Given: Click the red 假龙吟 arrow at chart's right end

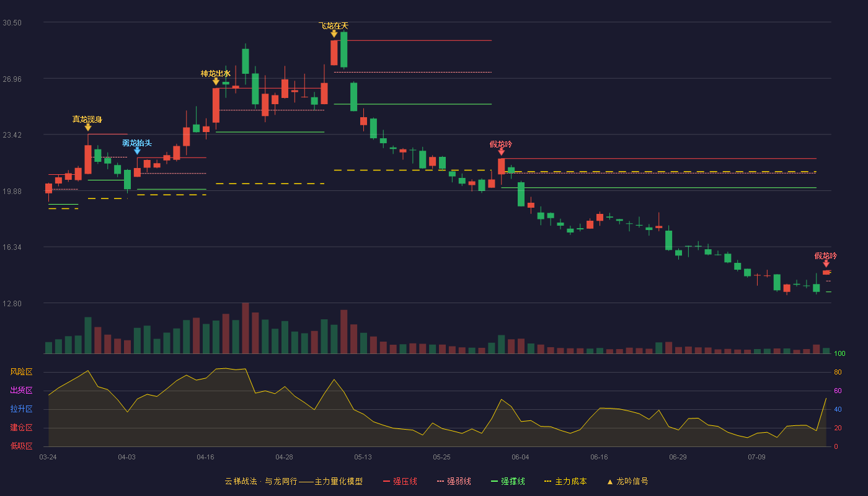Looking at the screenshot, I should pos(826,263).
